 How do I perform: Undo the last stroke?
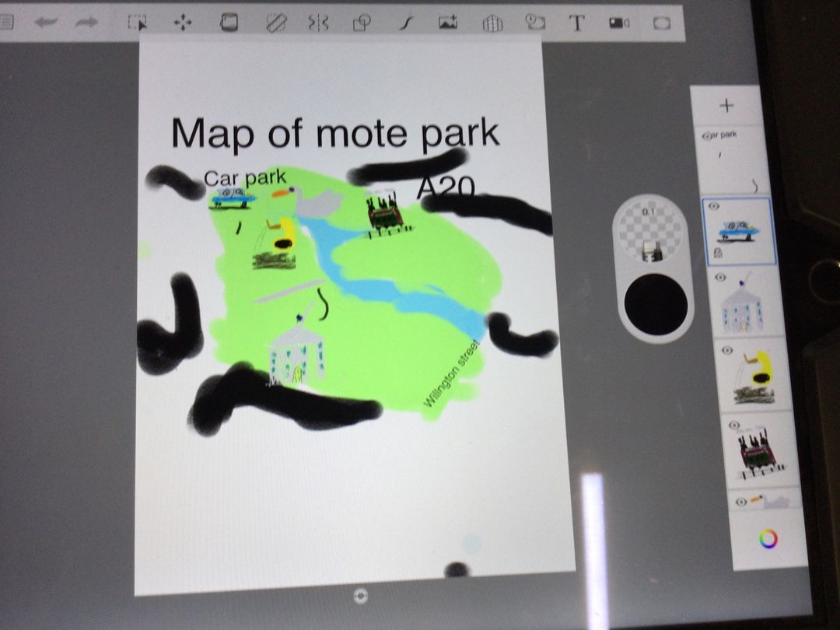[46, 23]
